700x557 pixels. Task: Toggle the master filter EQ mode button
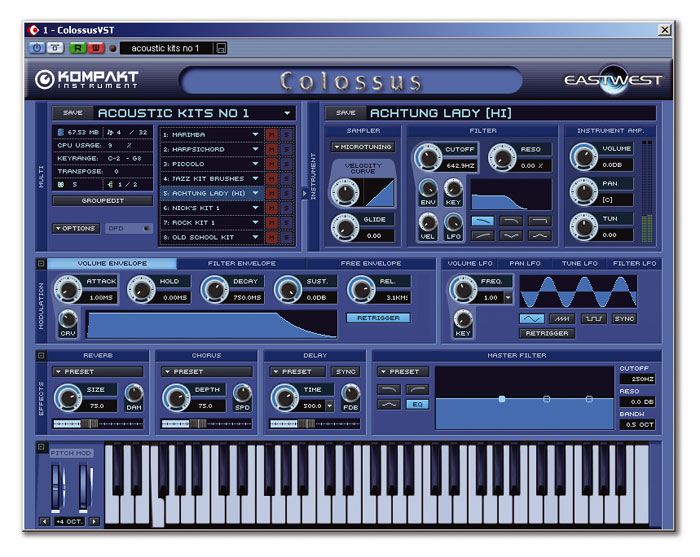click(417, 404)
